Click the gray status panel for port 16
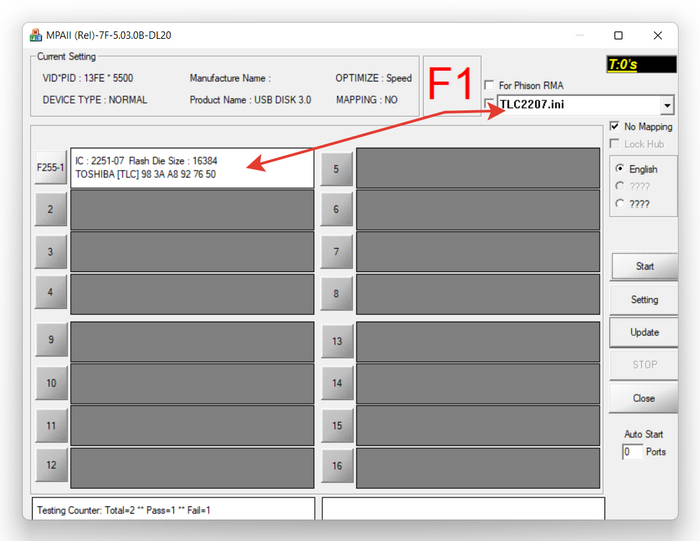This screenshot has width=700, height=541. pos(478,468)
